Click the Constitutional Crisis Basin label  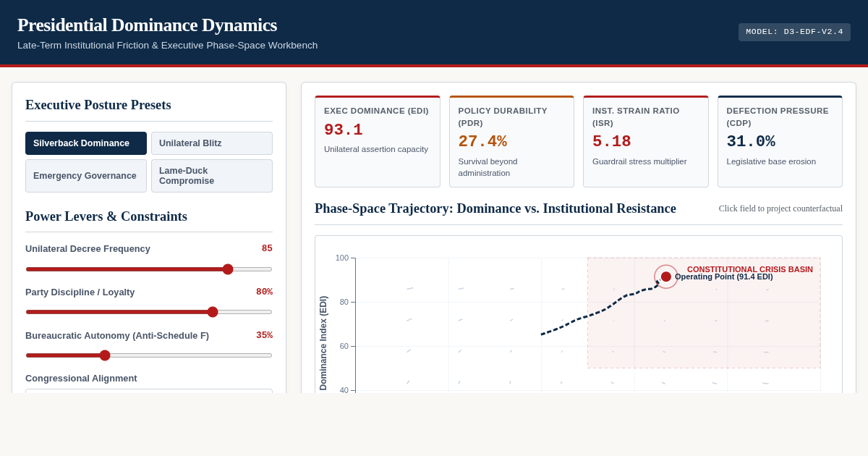click(750, 269)
